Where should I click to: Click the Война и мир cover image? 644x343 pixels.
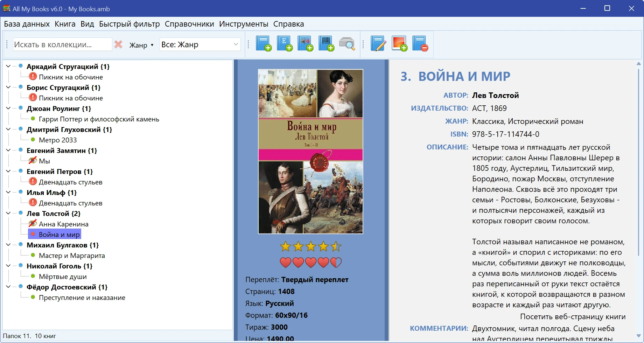310,152
